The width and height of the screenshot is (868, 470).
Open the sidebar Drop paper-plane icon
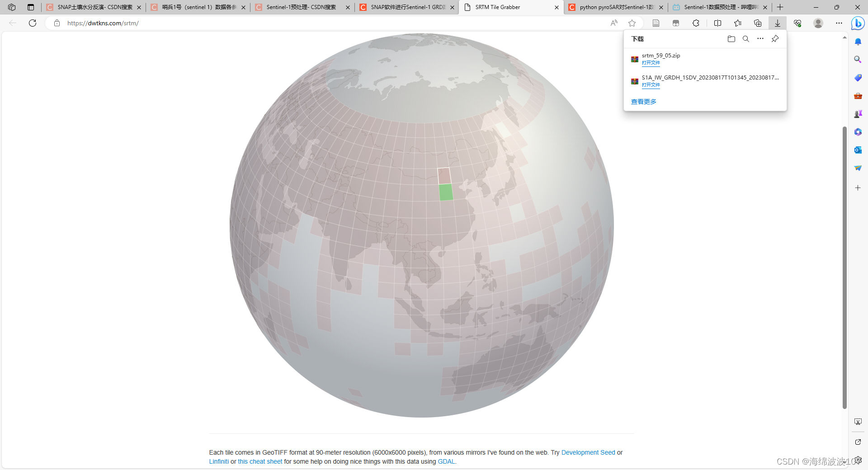tap(858, 168)
